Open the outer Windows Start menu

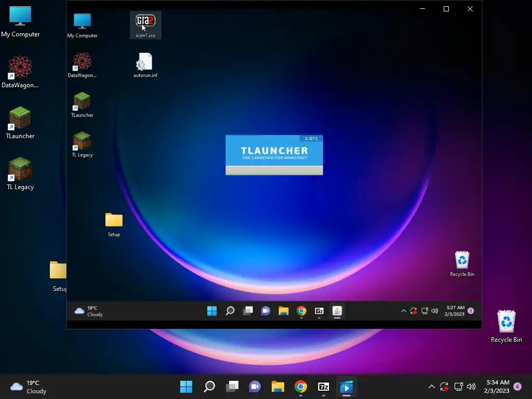click(187, 387)
